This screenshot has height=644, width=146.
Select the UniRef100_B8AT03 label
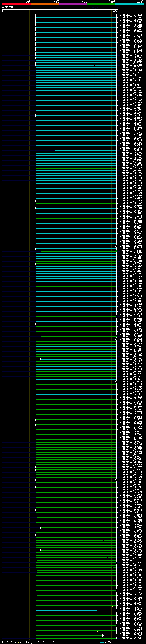[131, 128]
